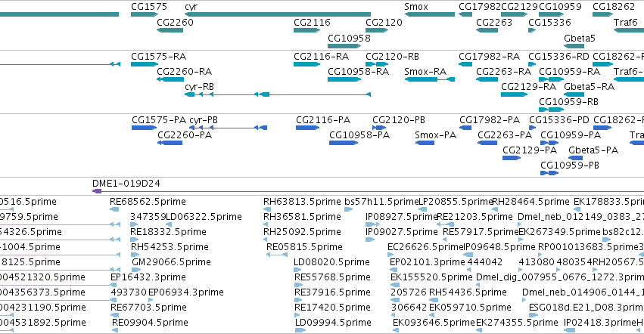Screen dimensions: 644x334
Task: Click protein label CG17982-PA
Action: [490, 120]
